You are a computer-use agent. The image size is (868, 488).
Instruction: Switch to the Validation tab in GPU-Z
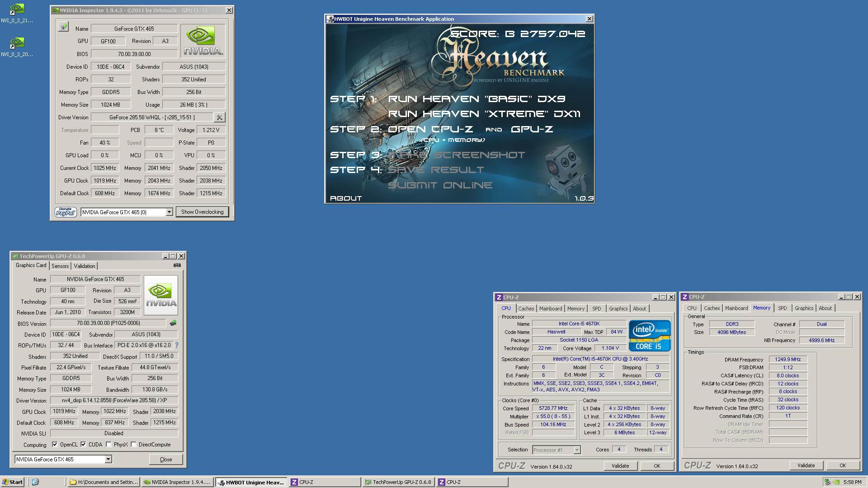(85, 266)
